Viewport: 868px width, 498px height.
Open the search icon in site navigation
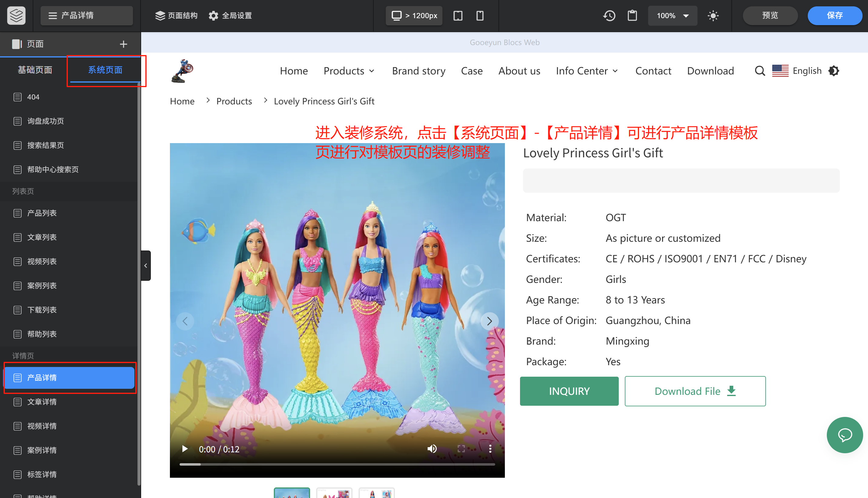pyautogui.click(x=760, y=71)
